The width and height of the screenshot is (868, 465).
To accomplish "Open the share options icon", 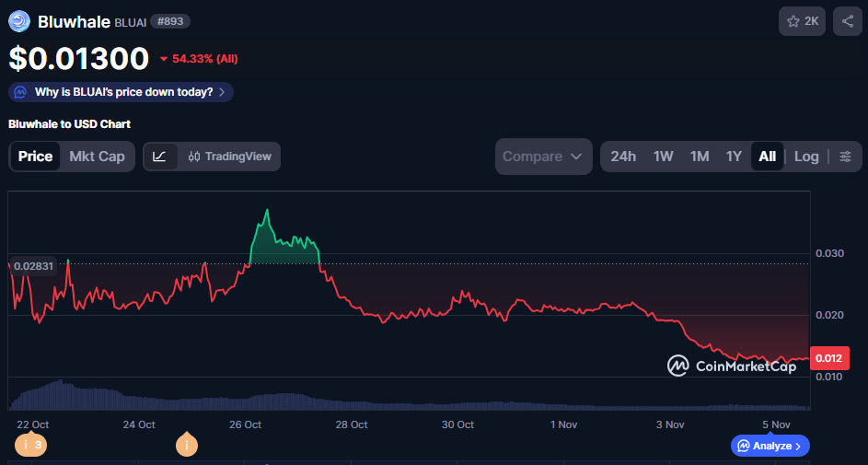I will (848, 21).
